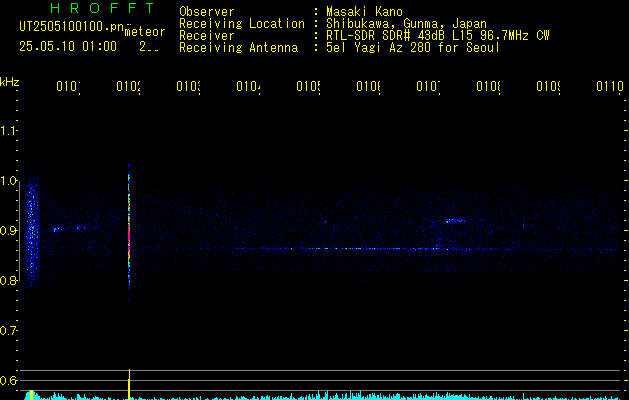Image resolution: width=629 pixels, height=400 pixels.
Task: Click the tall yellow spike in level graph
Action: 129,384
